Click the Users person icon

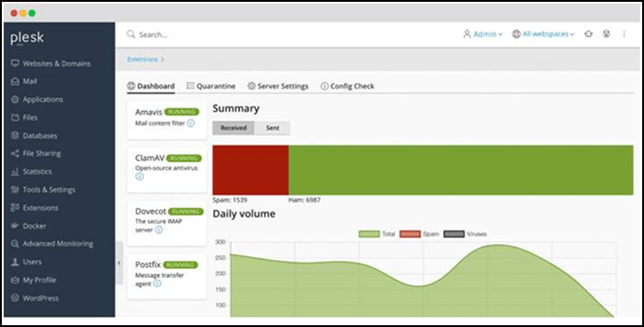15,262
